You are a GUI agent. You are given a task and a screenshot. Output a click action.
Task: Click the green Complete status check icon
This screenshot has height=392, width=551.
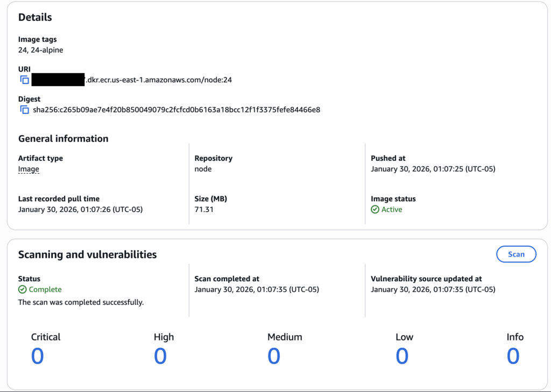coord(23,289)
